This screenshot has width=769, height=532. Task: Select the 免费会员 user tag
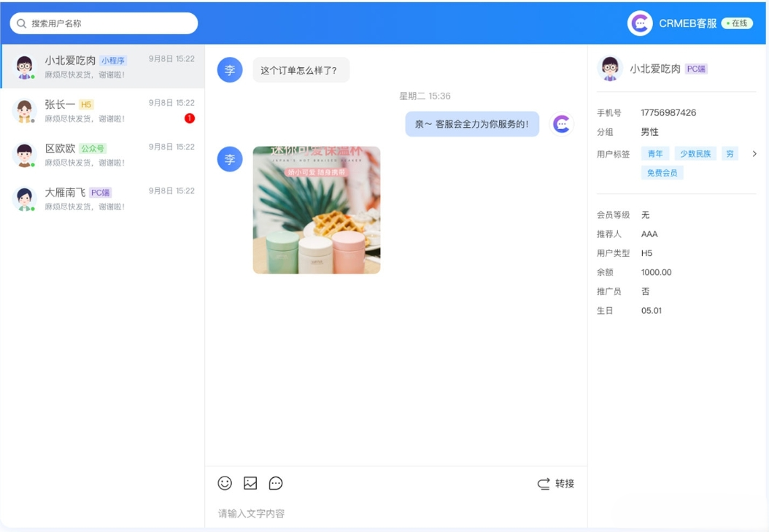point(662,172)
